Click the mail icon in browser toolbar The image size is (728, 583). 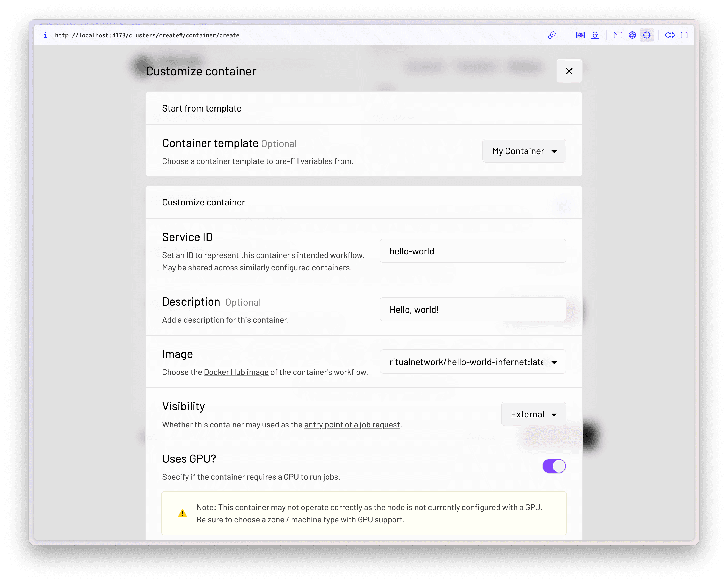pos(618,35)
